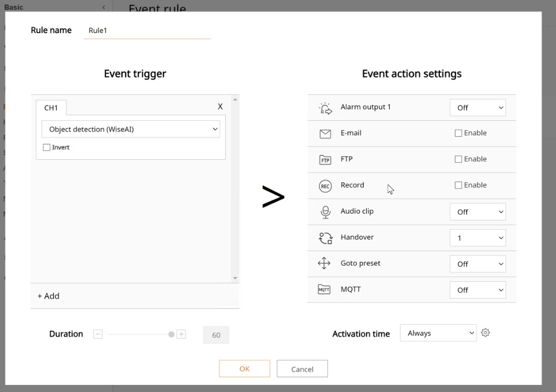Tick the Invert checkbox
The image size is (556, 392).
(47, 147)
